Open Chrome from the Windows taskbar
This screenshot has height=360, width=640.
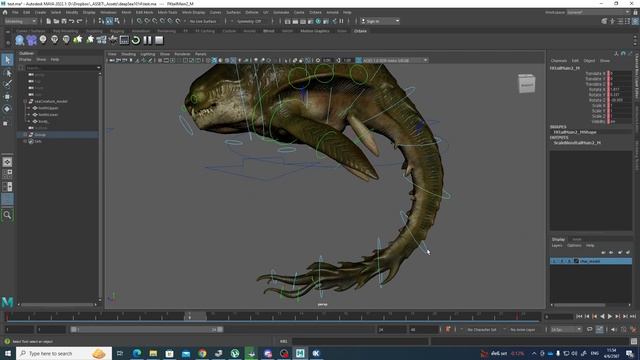[202, 353]
